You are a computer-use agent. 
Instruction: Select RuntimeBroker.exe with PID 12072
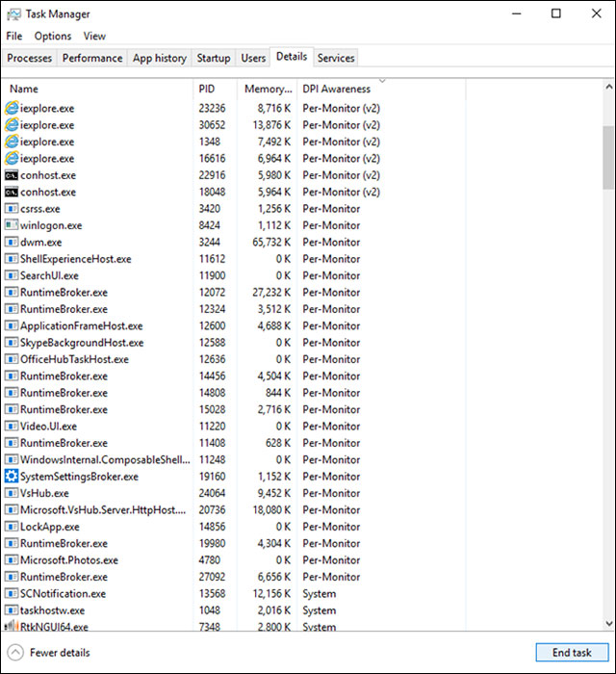(x=234, y=293)
